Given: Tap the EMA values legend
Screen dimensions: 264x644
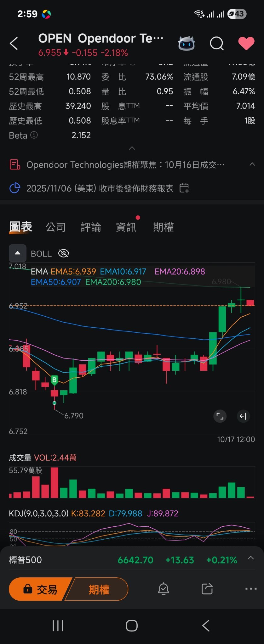Looking at the screenshot, I should click(118, 276).
